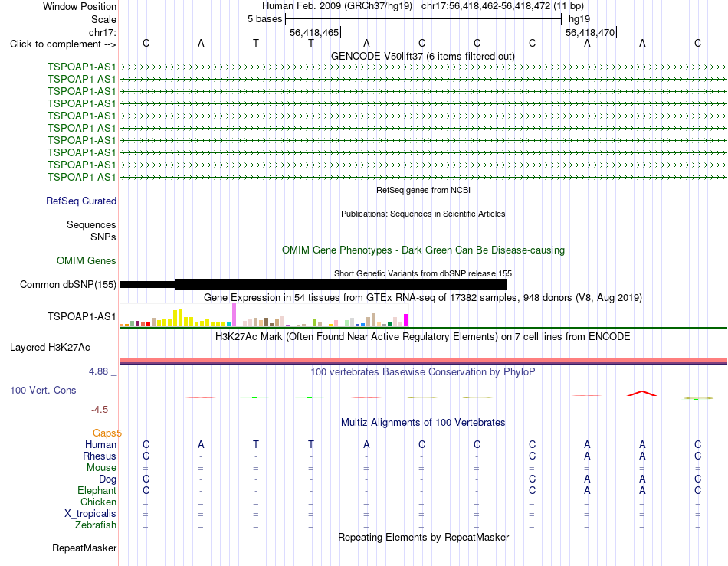This screenshot has width=728, height=566.
Task: Open the H3K27Ac Mark track title
Action: pos(423,336)
